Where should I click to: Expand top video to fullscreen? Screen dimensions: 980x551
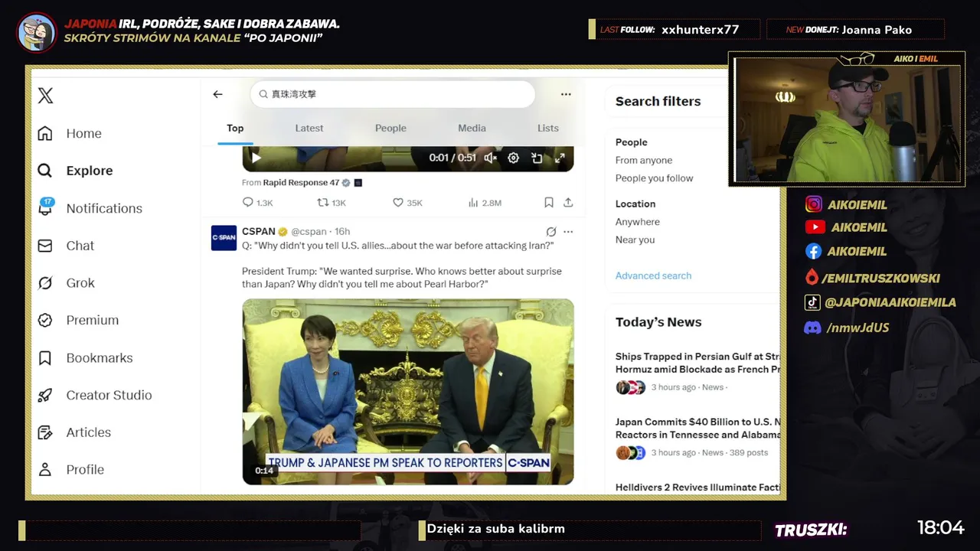point(560,158)
